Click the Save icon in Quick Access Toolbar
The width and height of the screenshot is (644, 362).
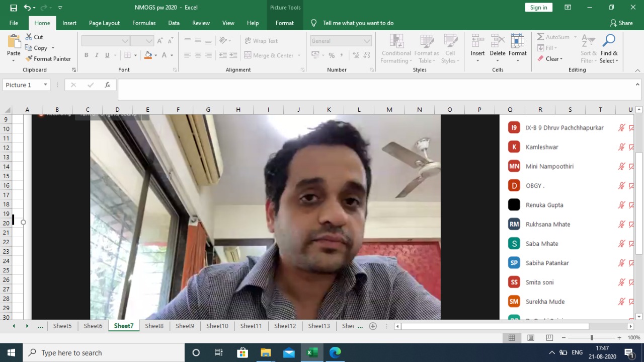tap(14, 8)
